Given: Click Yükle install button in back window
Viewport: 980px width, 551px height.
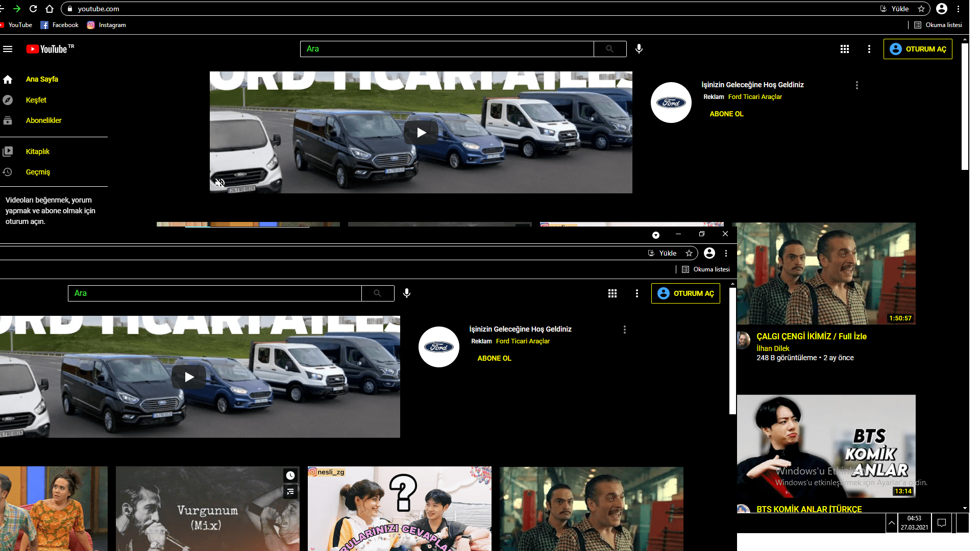Looking at the screenshot, I should tap(894, 9).
